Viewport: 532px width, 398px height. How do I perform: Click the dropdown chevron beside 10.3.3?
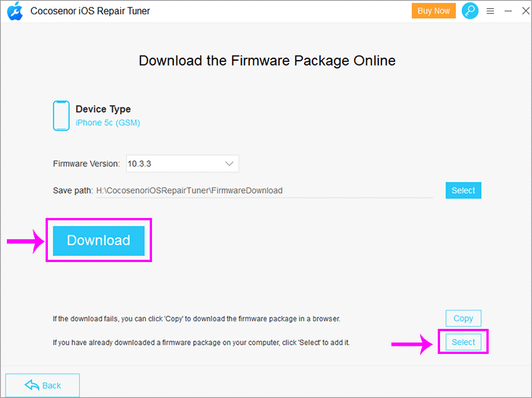tap(230, 164)
